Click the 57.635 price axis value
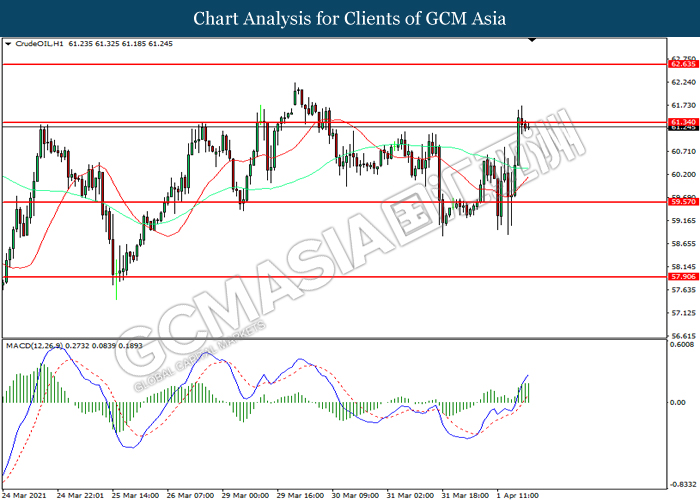 pos(683,290)
